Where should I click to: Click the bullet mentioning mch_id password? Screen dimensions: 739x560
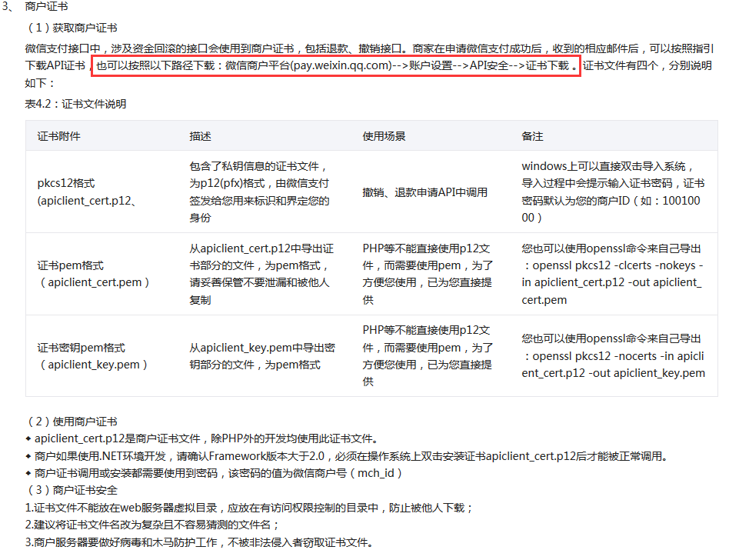point(218,473)
